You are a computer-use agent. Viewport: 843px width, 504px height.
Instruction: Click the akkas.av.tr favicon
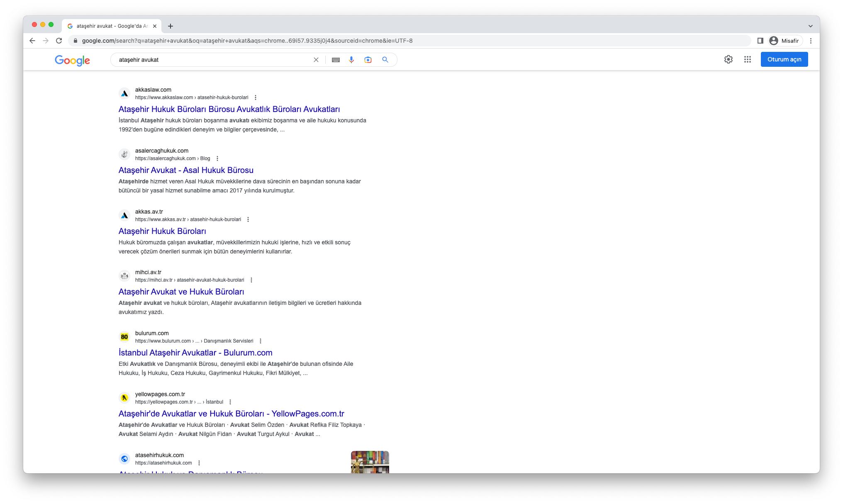[124, 215]
